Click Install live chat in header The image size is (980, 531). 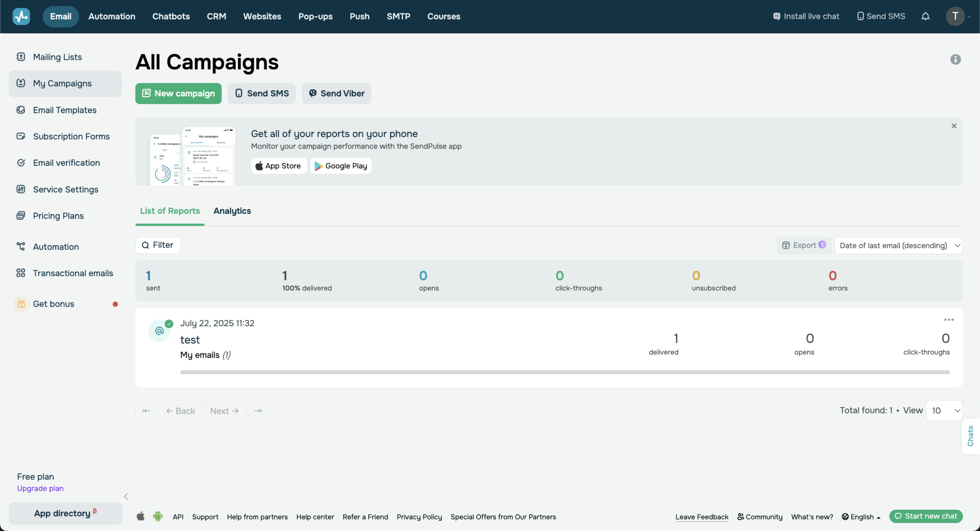tap(806, 16)
